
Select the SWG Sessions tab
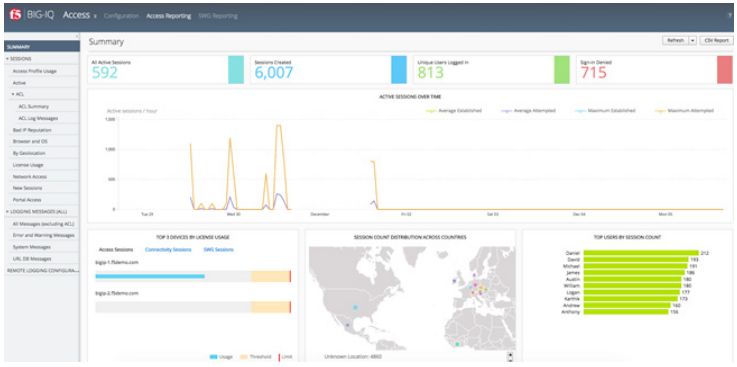pyautogui.click(x=218, y=250)
